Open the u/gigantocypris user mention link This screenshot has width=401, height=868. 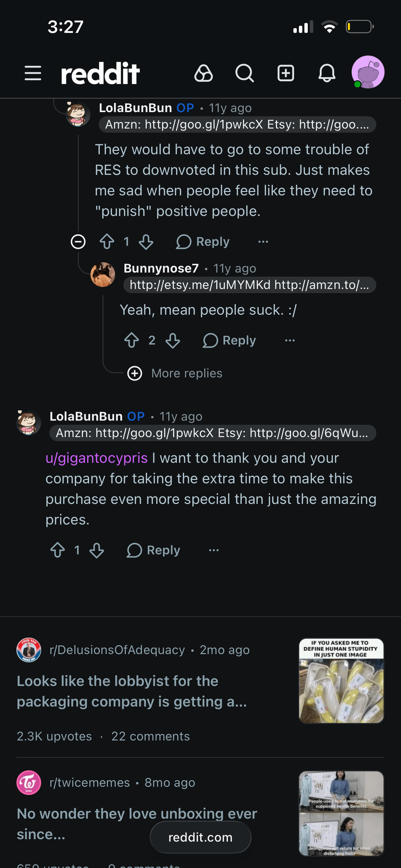[97, 458]
